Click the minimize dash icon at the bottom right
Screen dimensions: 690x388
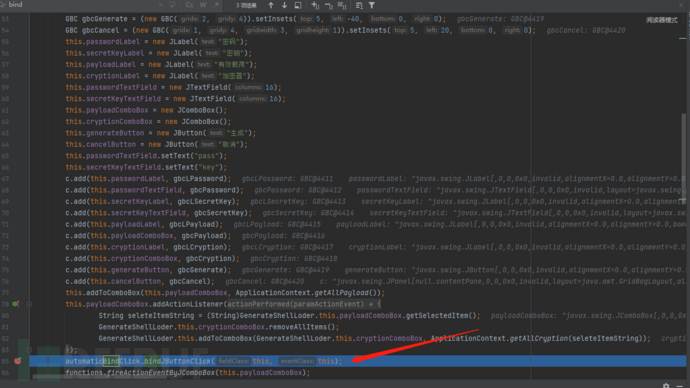pyautogui.click(x=679, y=385)
